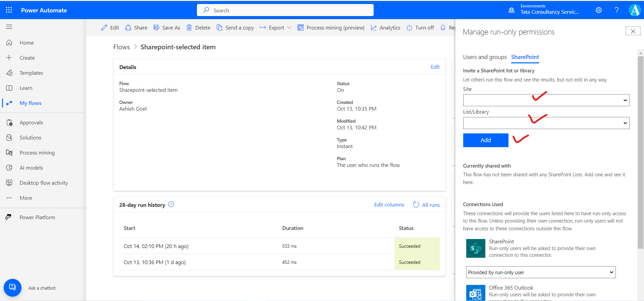Switch to Users and groups tab

point(485,57)
